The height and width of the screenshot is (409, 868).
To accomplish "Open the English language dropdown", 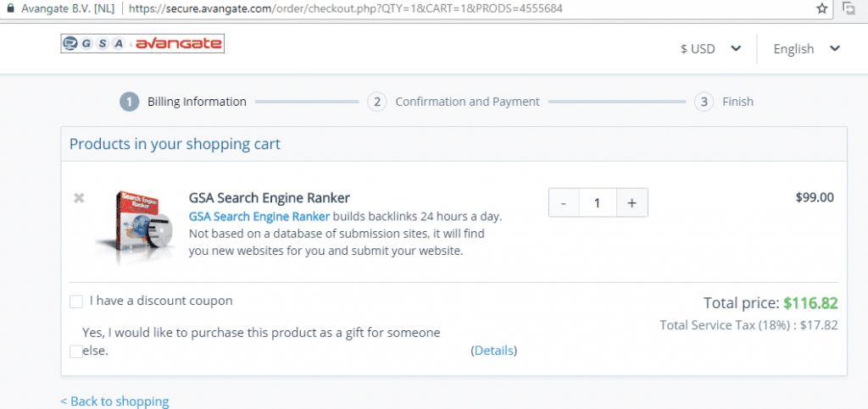I will [x=807, y=48].
